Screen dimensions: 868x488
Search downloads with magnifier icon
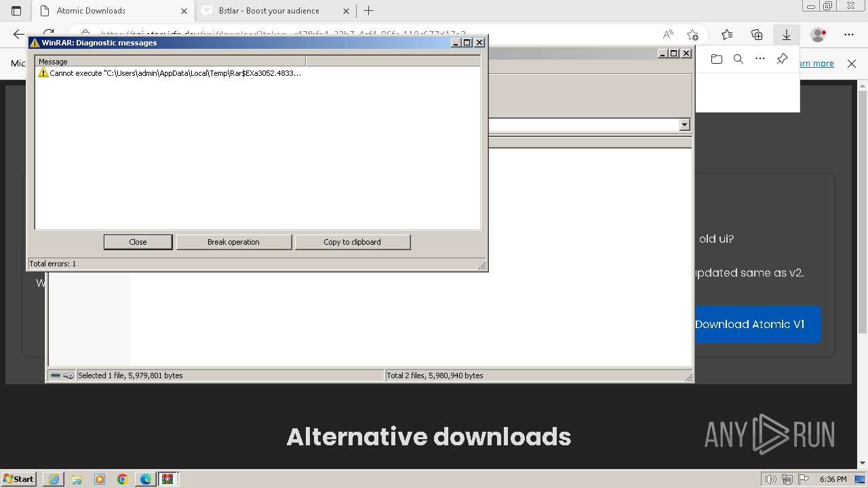738,59
